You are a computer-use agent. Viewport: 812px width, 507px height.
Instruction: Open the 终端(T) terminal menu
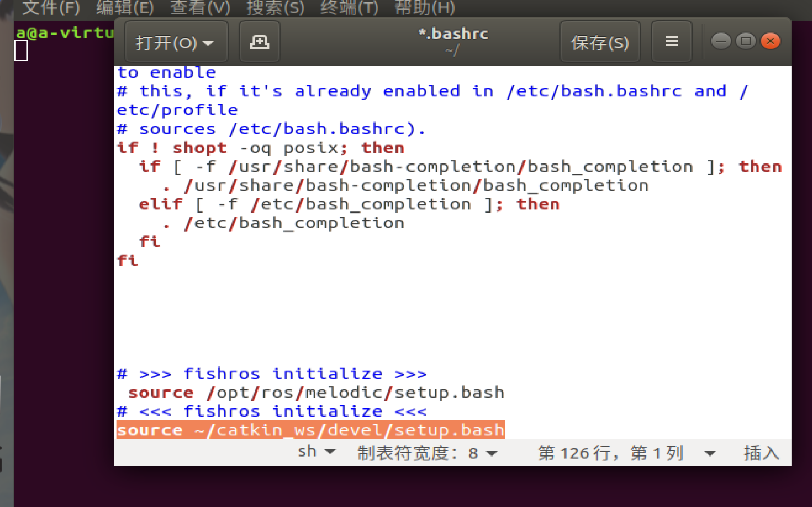click(x=349, y=8)
